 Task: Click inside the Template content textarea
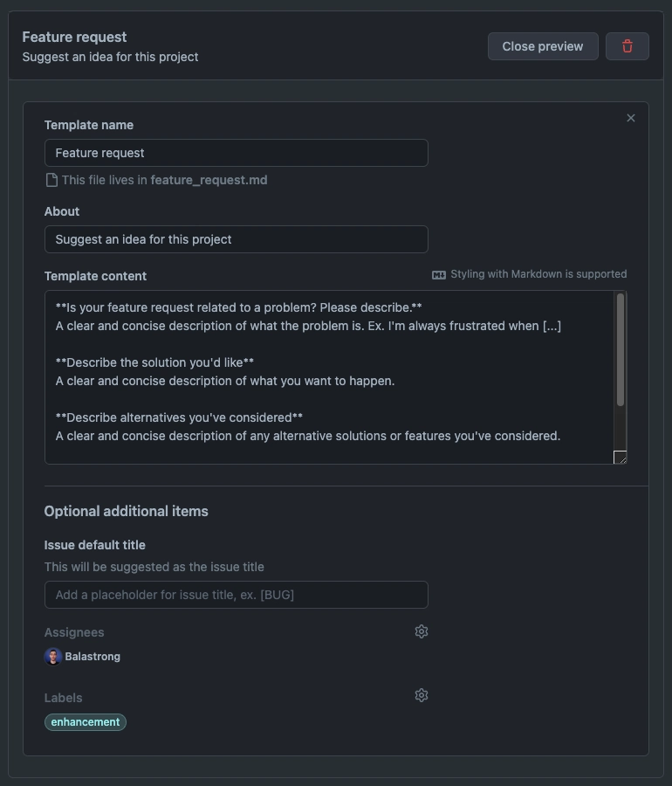pyautogui.click(x=329, y=377)
